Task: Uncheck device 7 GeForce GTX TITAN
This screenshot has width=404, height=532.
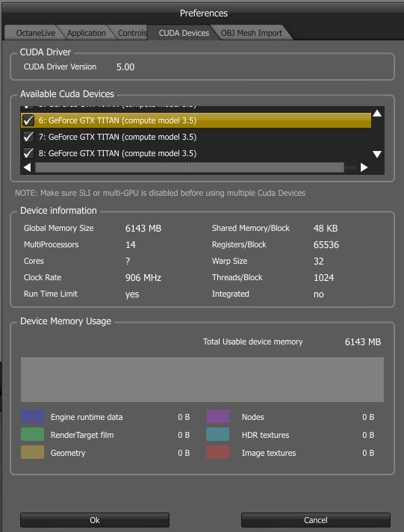Action: [28, 137]
